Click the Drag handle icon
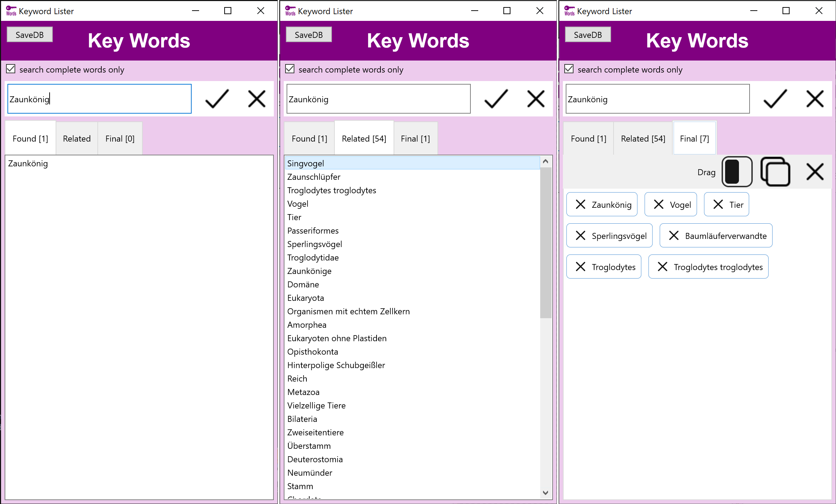Viewport: 836px width, 504px height. 737,172
